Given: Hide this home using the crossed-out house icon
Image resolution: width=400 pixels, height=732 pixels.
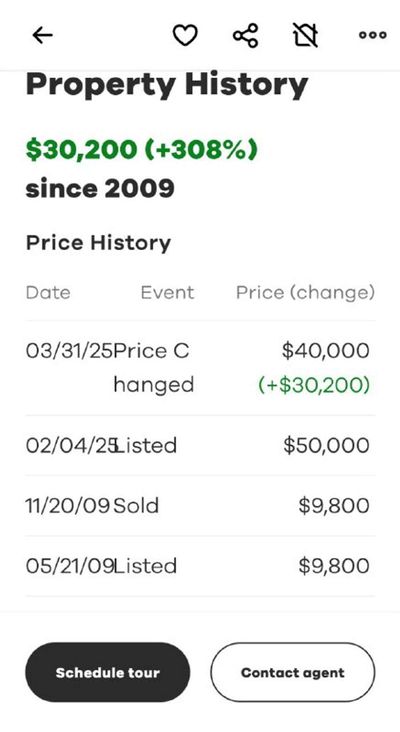Looking at the screenshot, I should [x=306, y=35].
